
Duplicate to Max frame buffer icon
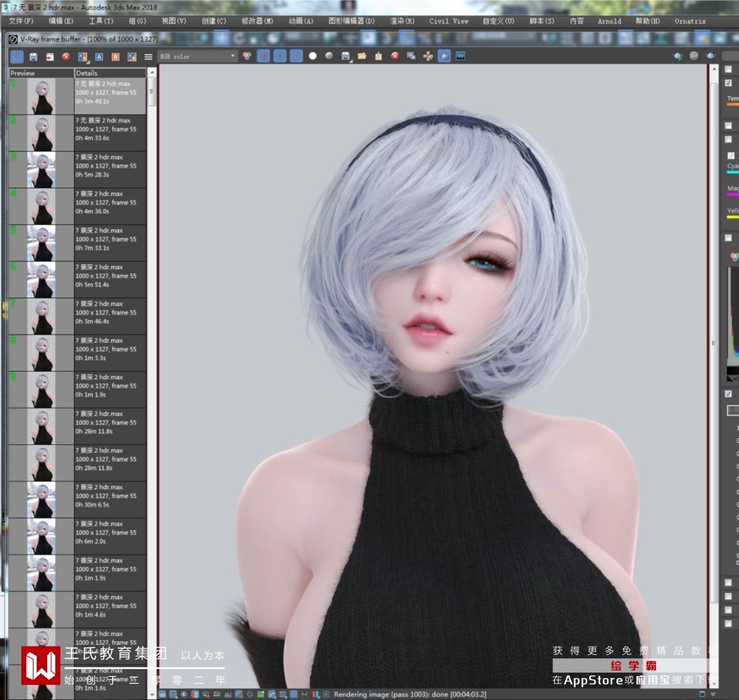click(x=411, y=56)
